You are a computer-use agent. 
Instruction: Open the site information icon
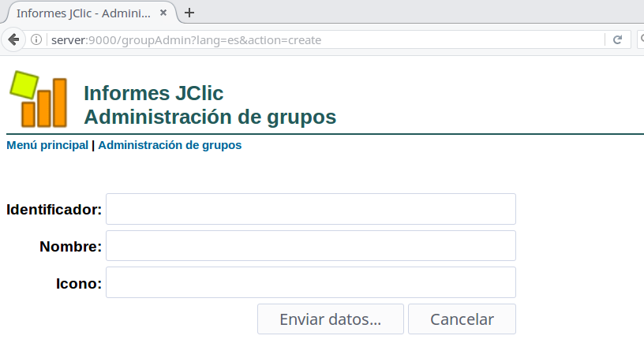click(x=36, y=39)
